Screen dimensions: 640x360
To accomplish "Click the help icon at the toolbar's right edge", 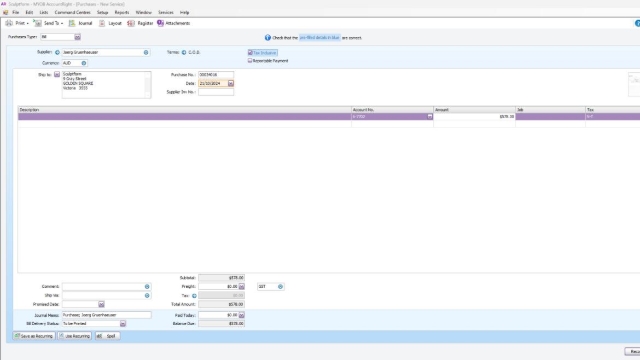I will pos(637,23).
